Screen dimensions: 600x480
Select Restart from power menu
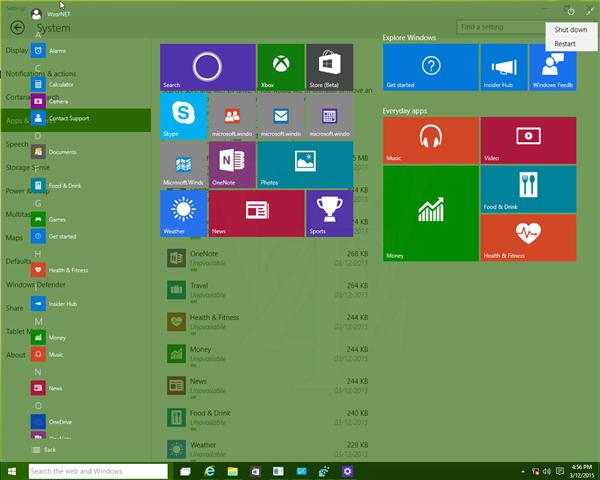[x=565, y=44]
